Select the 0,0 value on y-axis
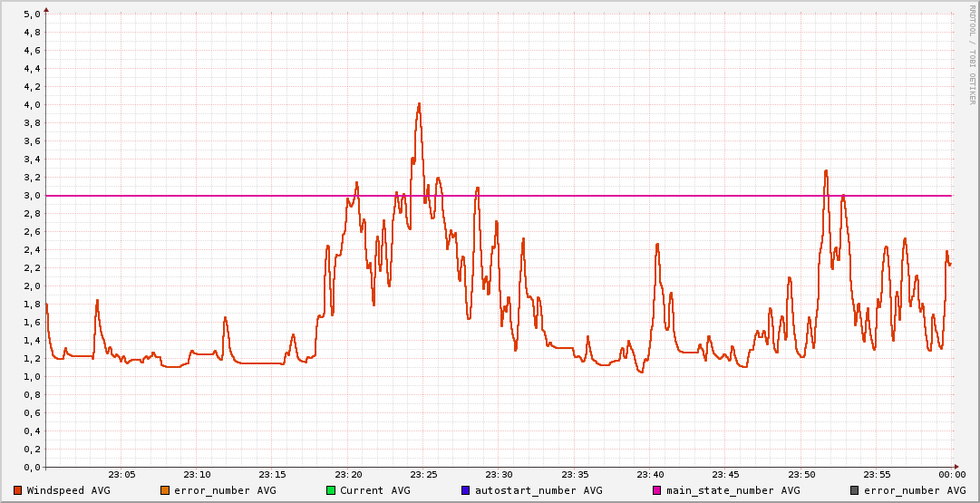 point(32,468)
